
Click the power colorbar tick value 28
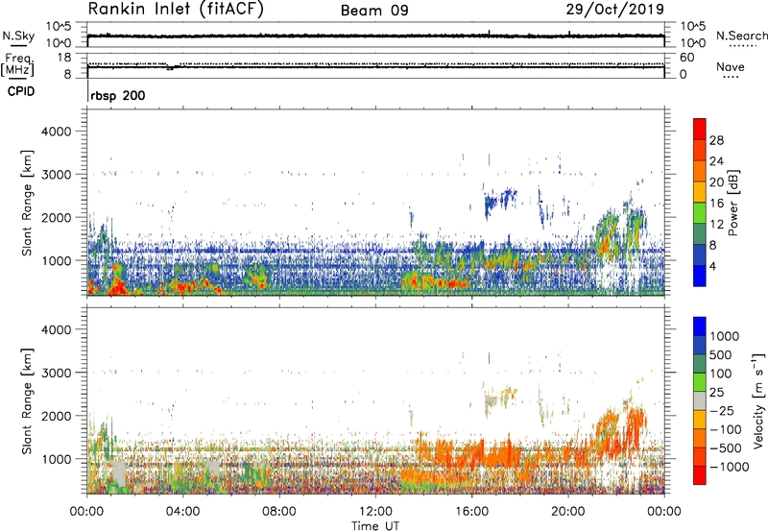pyautogui.click(x=716, y=140)
